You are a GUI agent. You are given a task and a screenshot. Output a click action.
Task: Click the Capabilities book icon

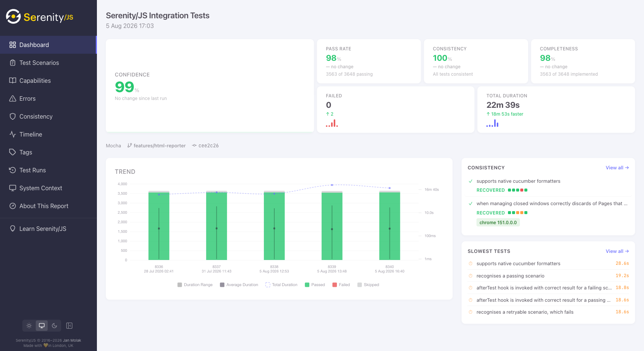[x=13, y=81]
